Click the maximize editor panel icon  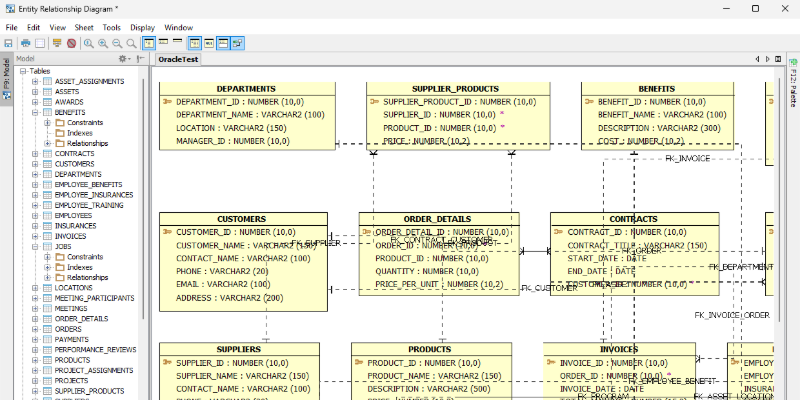[778, 59]
